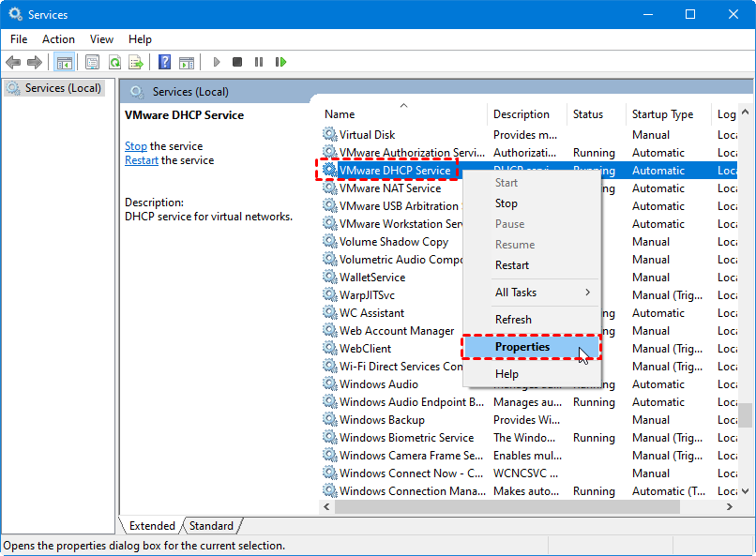Click the Show/Hide Console Tree toolbar icon

[x=65, y=63]
